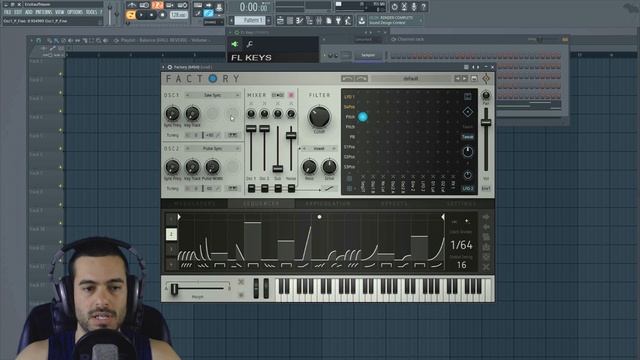The height and width of the screenshot is (360, 640).
Task: Click the plug icon in FL toolbar
Action: click(338, 20)
